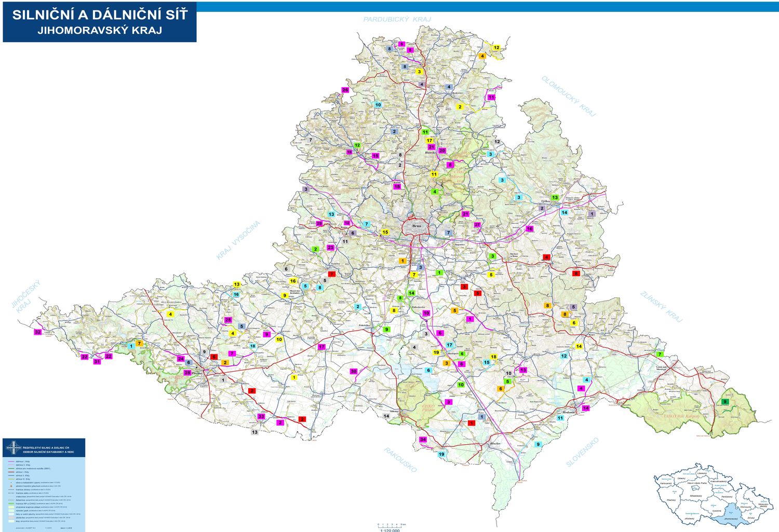The height and width of the screenshot is (532, 779).
Task: Click magenta marker number 30
Action: coord(354,371)
